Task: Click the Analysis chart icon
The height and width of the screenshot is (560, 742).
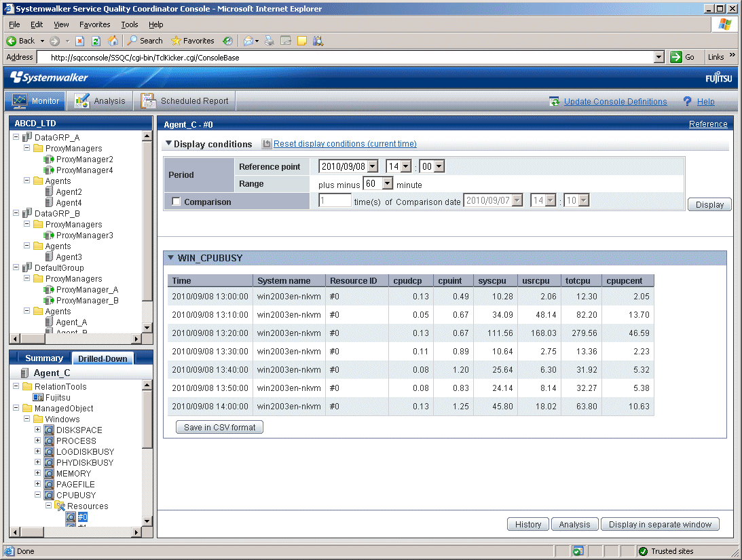Action: coord(82,100)
